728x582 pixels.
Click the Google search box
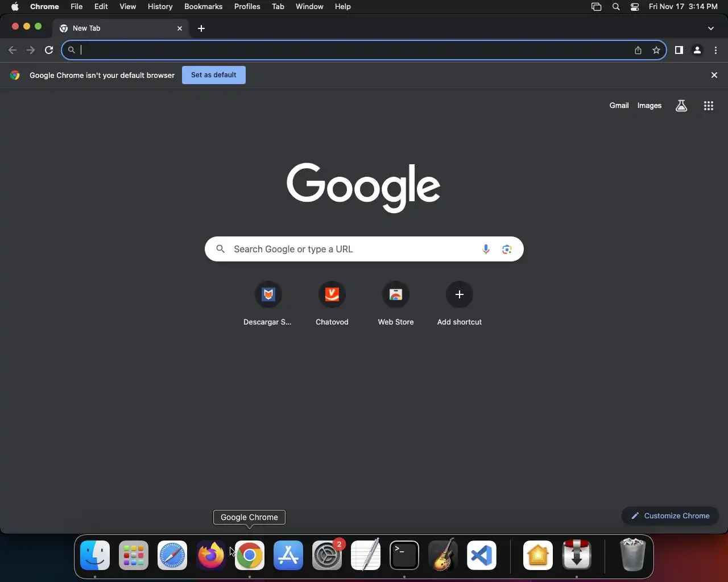click(364, 249)
